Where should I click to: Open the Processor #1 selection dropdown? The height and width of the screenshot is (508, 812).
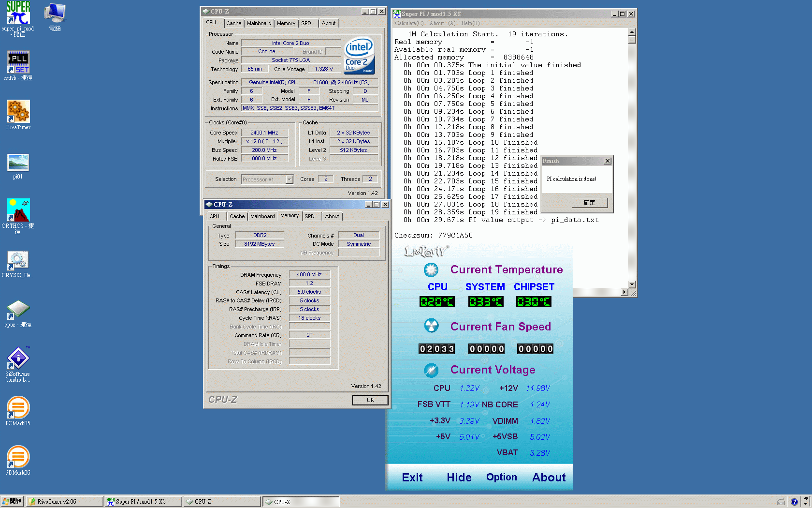point(289,179)
